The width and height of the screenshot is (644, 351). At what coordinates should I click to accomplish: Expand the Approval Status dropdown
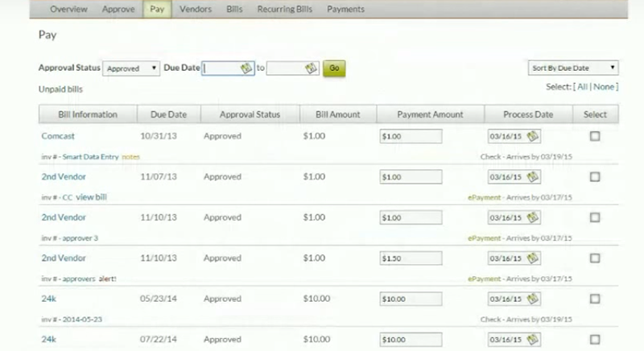pos(133,69)
